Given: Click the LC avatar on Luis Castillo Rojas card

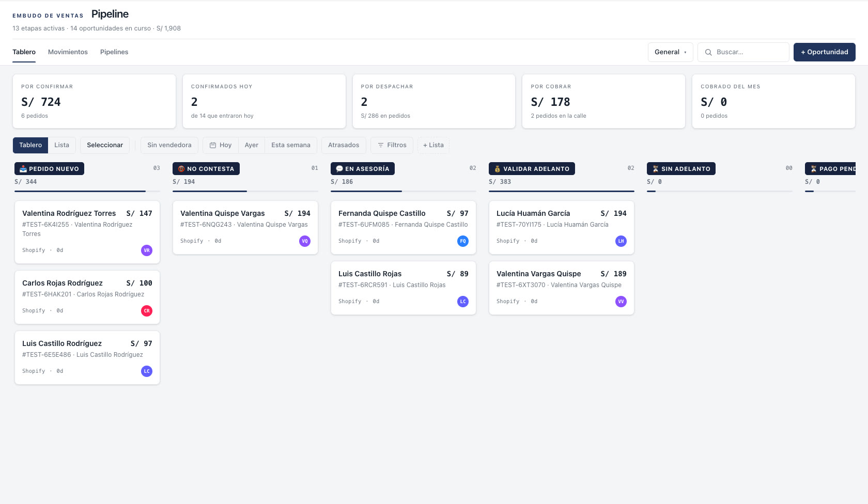Looking at the screenshot, I should click(463, 302).
